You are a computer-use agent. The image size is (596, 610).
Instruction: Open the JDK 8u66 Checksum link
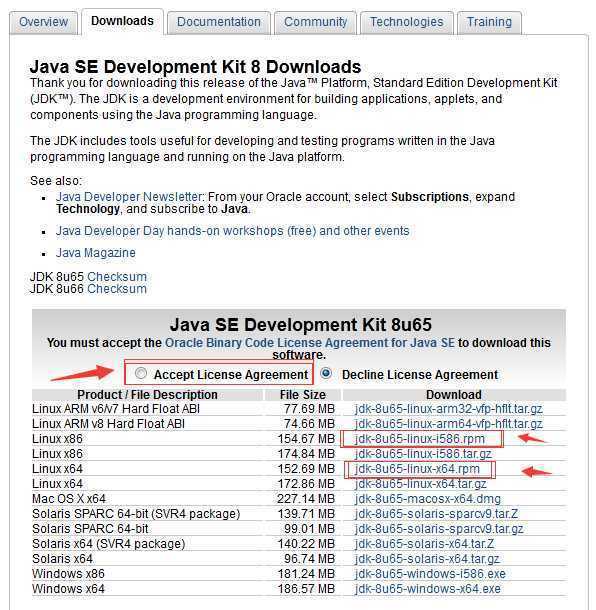[x=117, y=289]
